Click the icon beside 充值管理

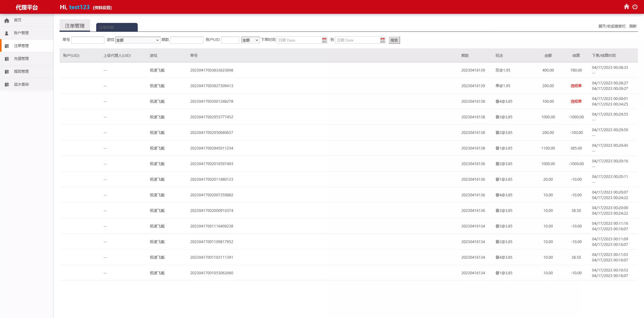(7, 59)
